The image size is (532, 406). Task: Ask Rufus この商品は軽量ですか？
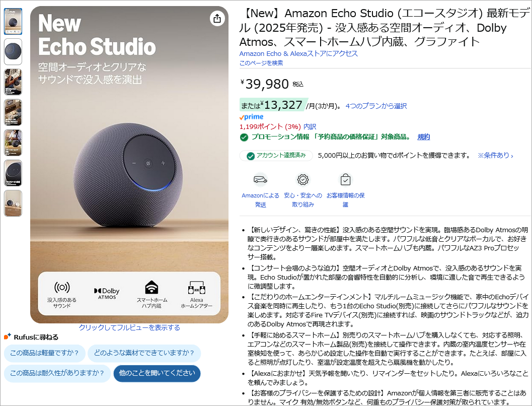pos(44,353)
